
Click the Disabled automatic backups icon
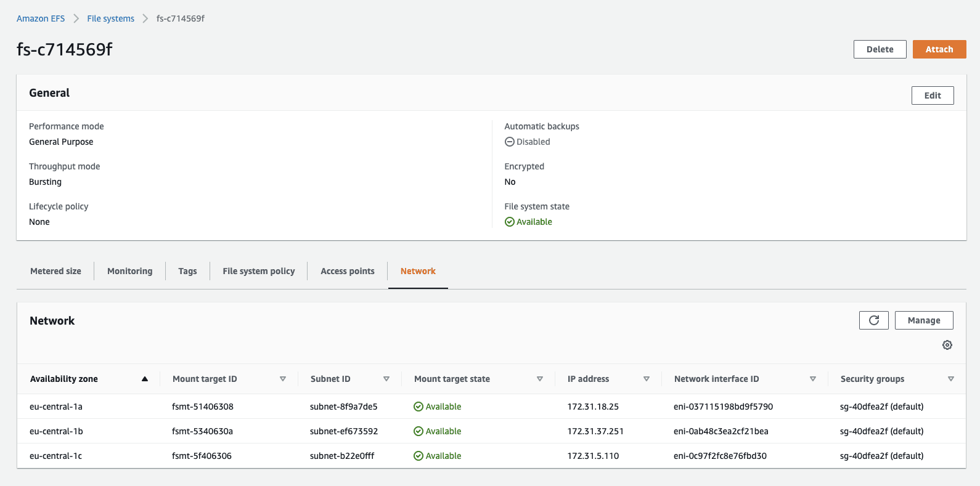tap(510, 142)
